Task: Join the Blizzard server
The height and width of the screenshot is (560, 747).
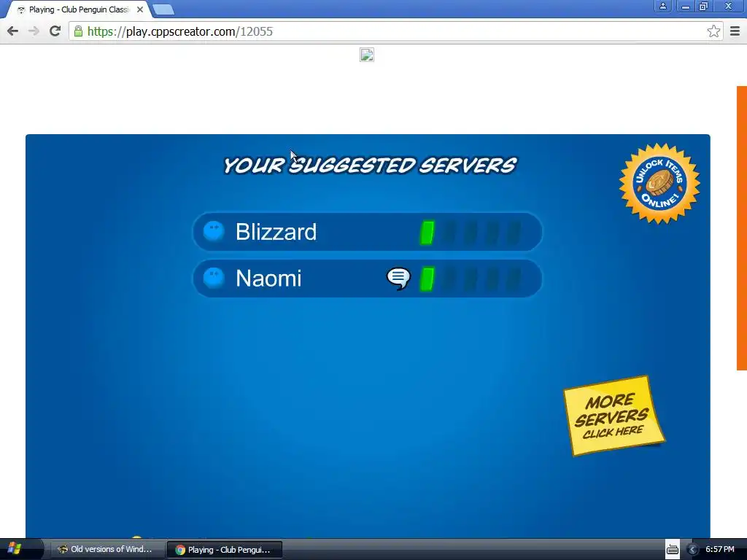Action: coord(368,232)
